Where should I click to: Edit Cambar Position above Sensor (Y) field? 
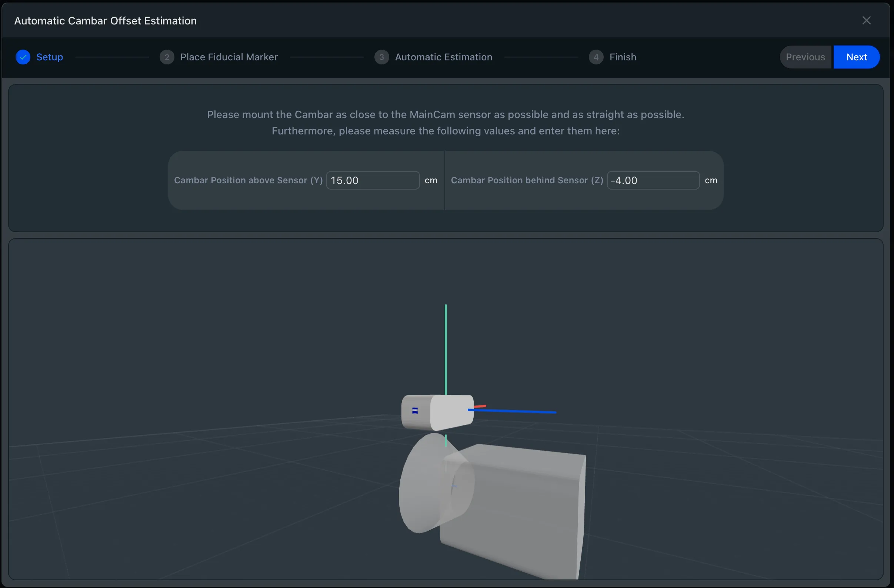coord(373,180)
